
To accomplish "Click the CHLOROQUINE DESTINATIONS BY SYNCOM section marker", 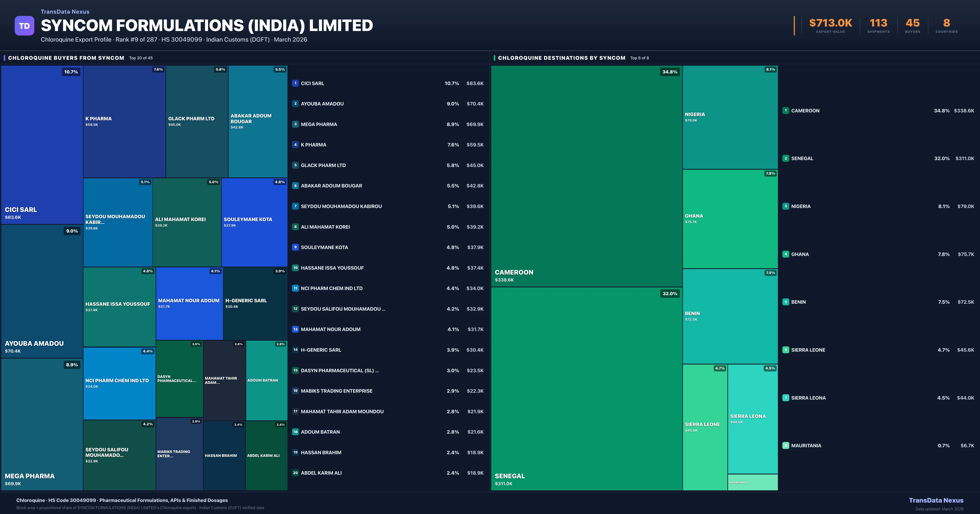I will pos(494,58).
